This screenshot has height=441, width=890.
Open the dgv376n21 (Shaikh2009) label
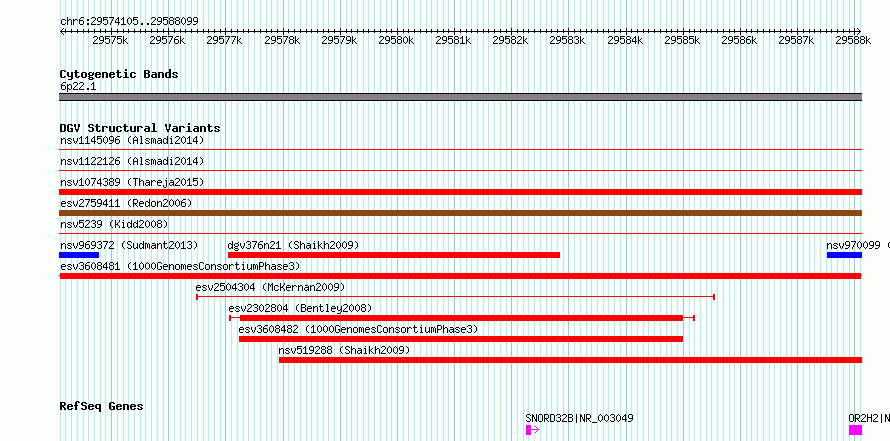tap(293, 245)
